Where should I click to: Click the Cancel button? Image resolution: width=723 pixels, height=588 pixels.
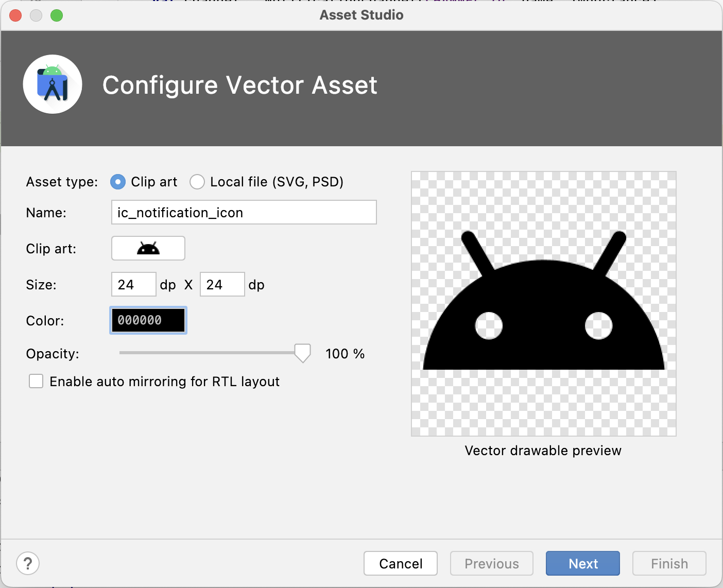pos(400,563)
